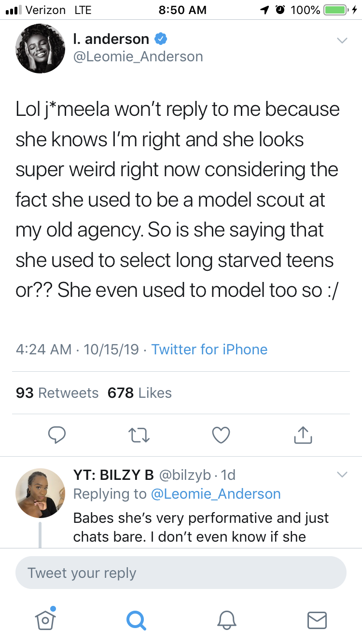Screen dimensions: 362x644
Task: Expand main tweet options chevron
Action: [x=342, y=41]
